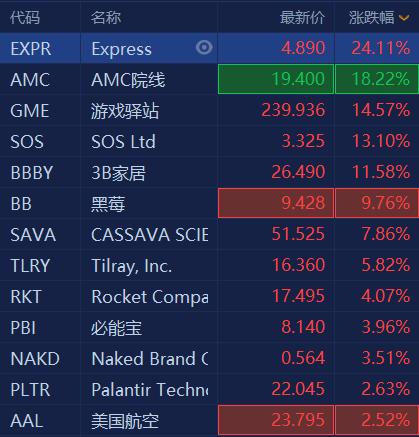Click the green 18.22% change cell
The width and height of the screenshot is (419, 437).
click(377, 79)
